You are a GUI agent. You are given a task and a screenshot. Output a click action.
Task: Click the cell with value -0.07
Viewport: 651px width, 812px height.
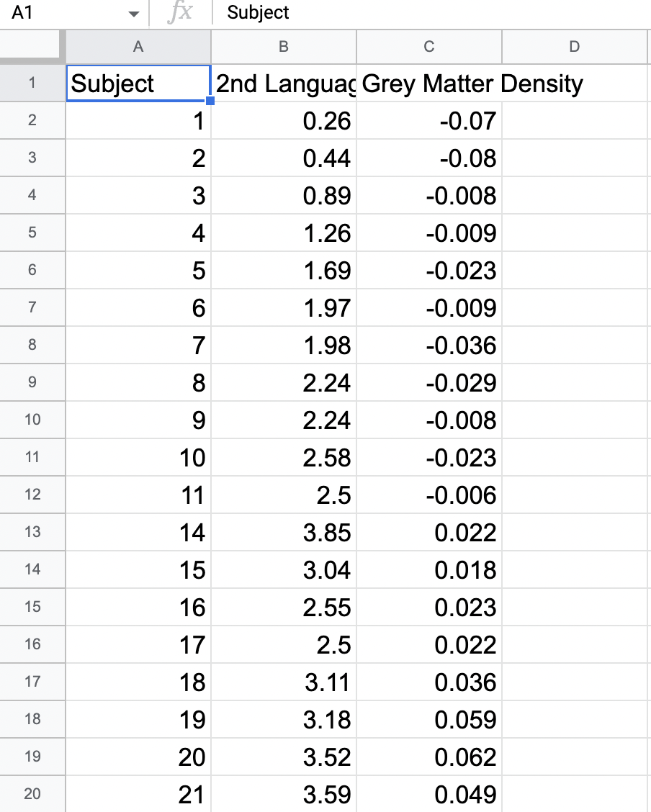coord(429,120)
